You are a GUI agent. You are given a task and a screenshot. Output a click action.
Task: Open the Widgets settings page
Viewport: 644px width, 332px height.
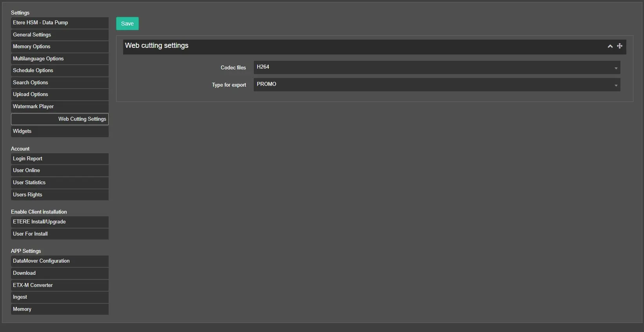point(60,131)
